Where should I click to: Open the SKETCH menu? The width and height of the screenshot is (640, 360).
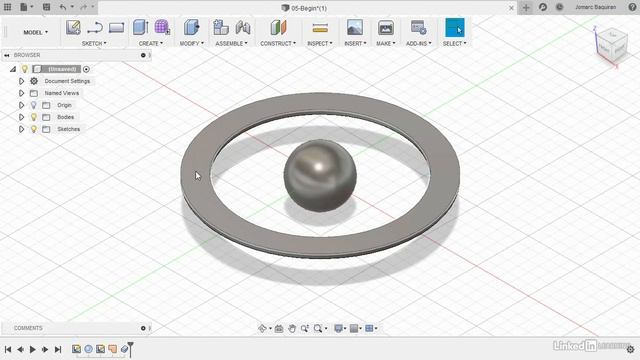[x=94, y=43]
